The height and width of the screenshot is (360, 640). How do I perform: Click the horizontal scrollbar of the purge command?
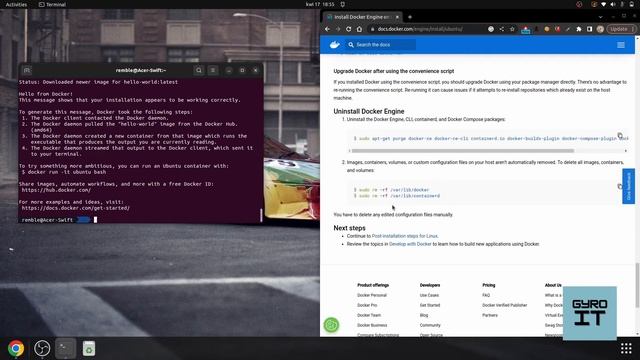pos(462,151)
